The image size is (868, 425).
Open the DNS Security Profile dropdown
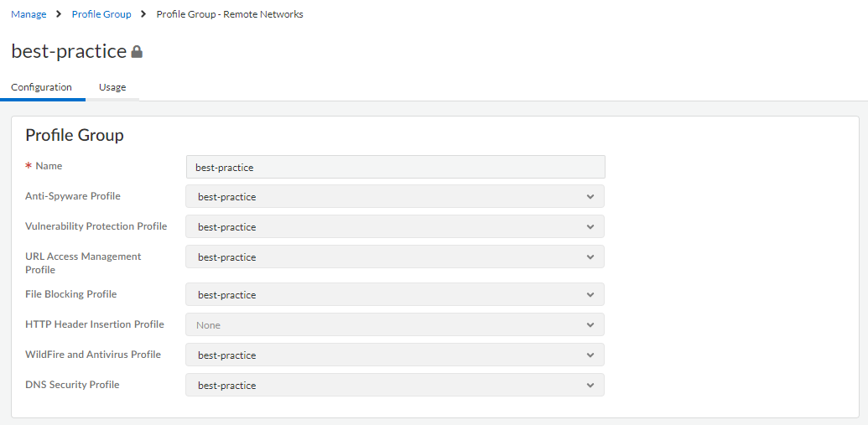395,386
